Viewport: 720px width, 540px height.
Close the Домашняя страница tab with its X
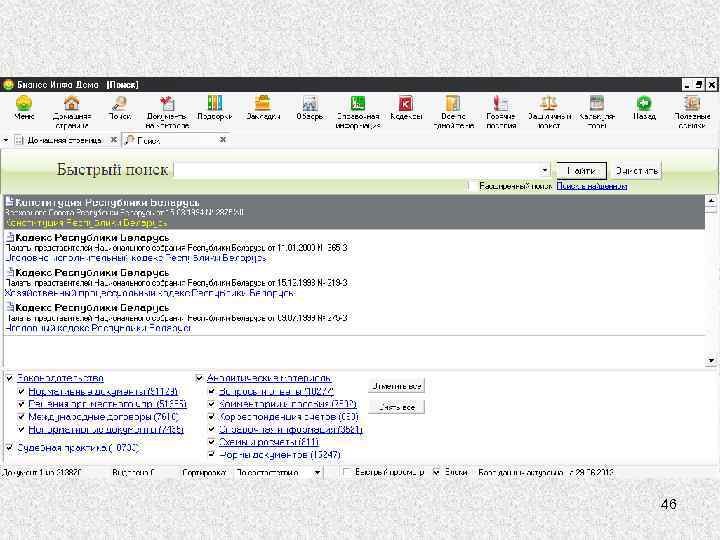tap(114, 140)
